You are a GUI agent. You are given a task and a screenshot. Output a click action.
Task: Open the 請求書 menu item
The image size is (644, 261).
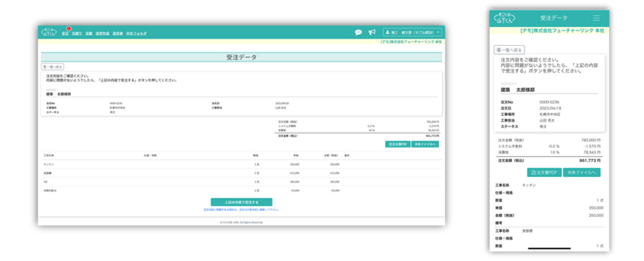pos(117,34)
